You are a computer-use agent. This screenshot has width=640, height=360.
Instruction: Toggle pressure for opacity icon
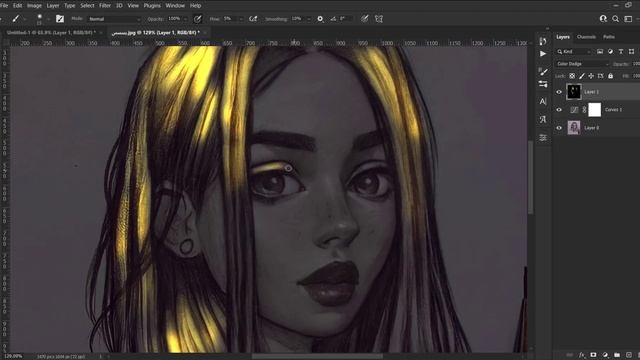coord(198,19)
